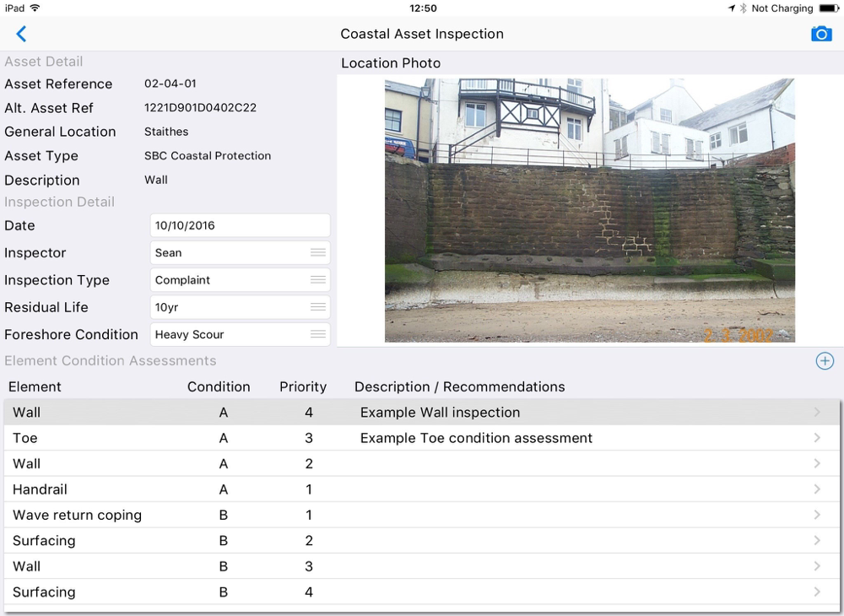844x616 pixels.
Task: Open chevron for Handrail row
Action: [817, 489]
